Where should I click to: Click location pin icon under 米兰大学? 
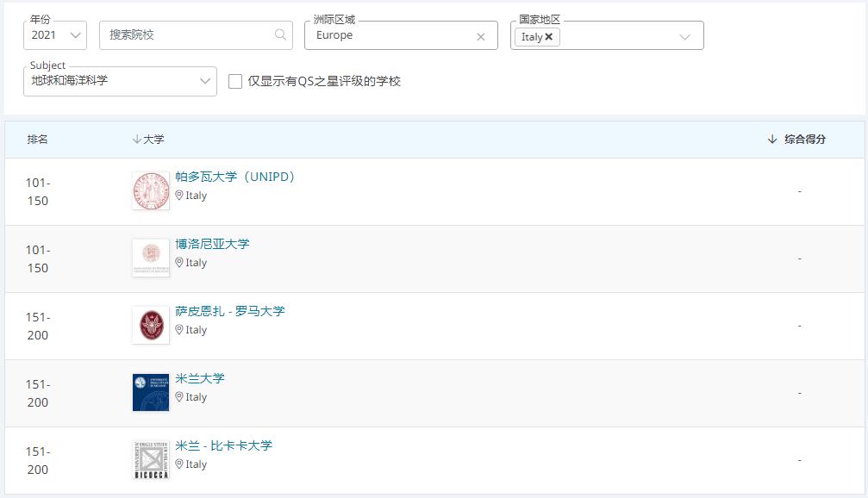click(179, 396)
